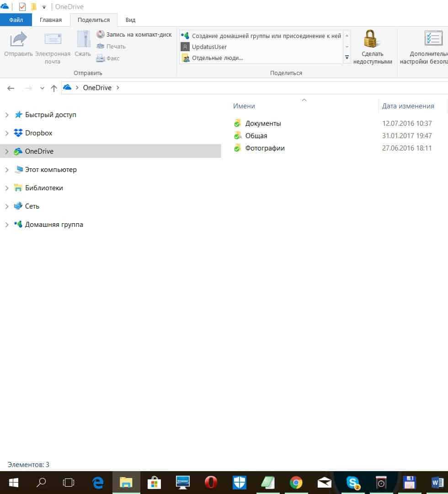The image size is (448, 494).
Task: Click the address bar cloud icon
Action: [67, 87]
